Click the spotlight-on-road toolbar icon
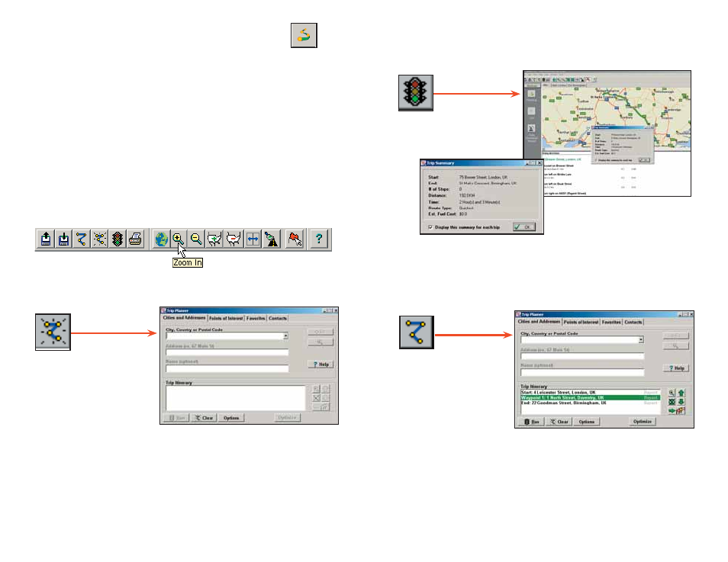This screenshot has width=728, height=562. tap(271, 239)
